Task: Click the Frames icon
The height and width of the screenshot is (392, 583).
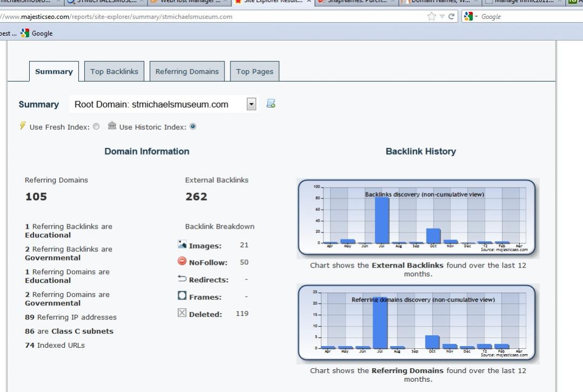Action: click(182, 296)
